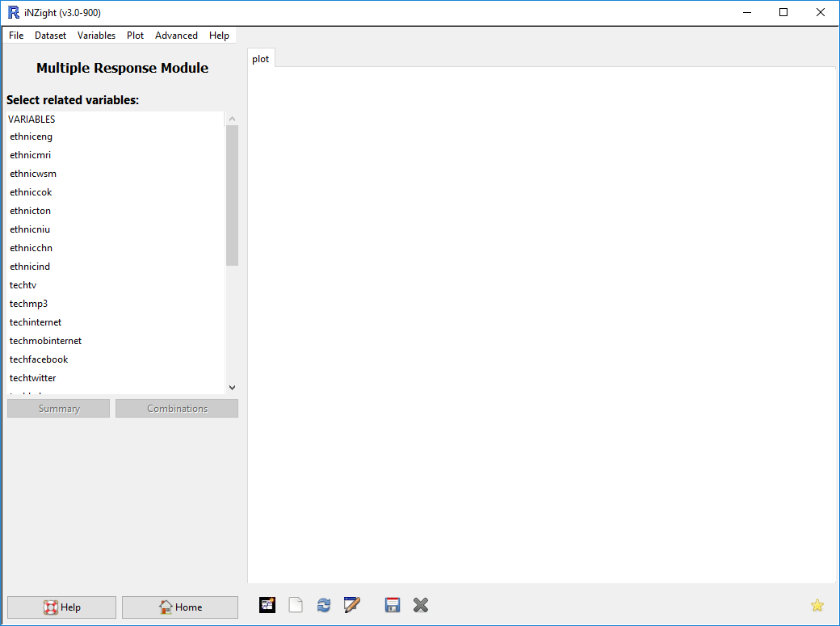Open the Dataset menu
The width and height of the screenshot is (840, 626).
point(50,36)
